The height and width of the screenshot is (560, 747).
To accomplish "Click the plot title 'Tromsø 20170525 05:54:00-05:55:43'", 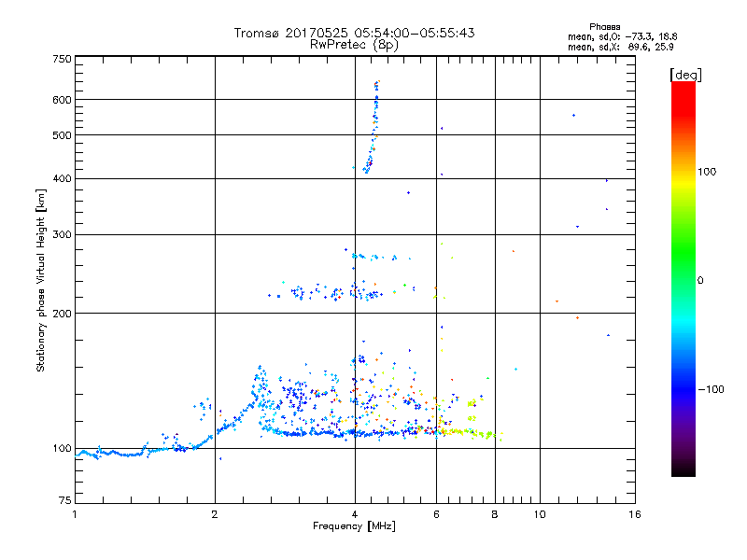I will tap(354, 33).
